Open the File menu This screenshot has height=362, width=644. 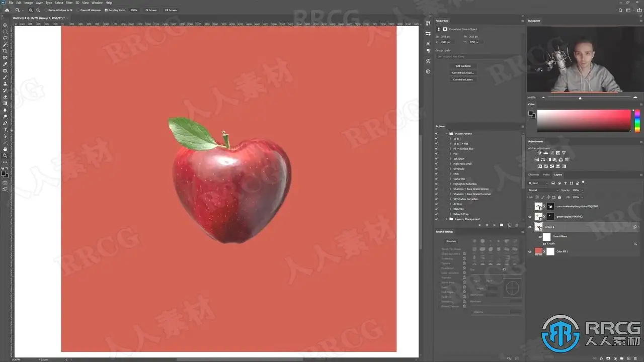click(x=11, y=3)
